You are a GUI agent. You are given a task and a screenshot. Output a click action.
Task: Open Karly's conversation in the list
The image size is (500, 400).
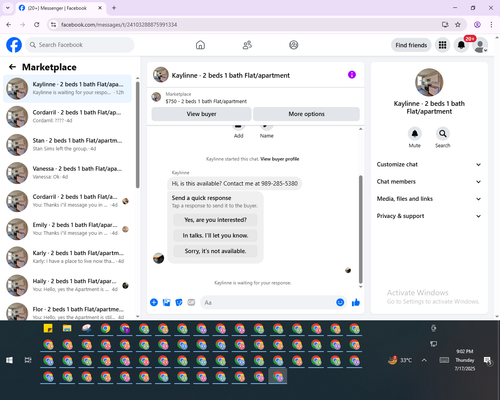(67, 257)
